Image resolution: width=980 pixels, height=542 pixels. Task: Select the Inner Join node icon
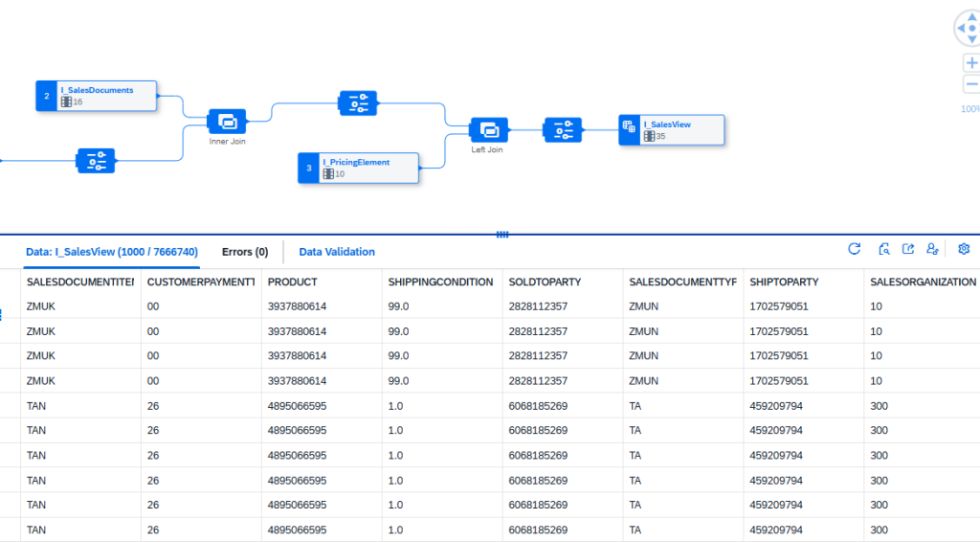227,122
